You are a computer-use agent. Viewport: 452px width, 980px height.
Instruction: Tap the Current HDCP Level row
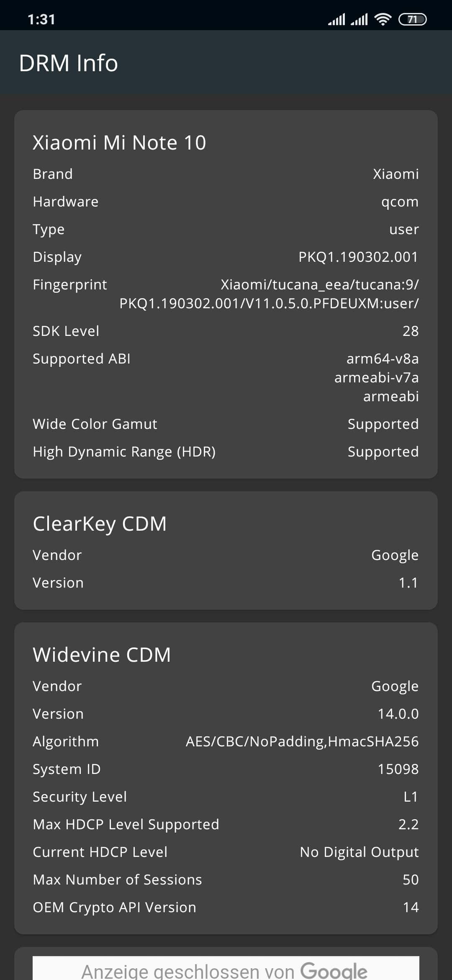pos(226,852)
